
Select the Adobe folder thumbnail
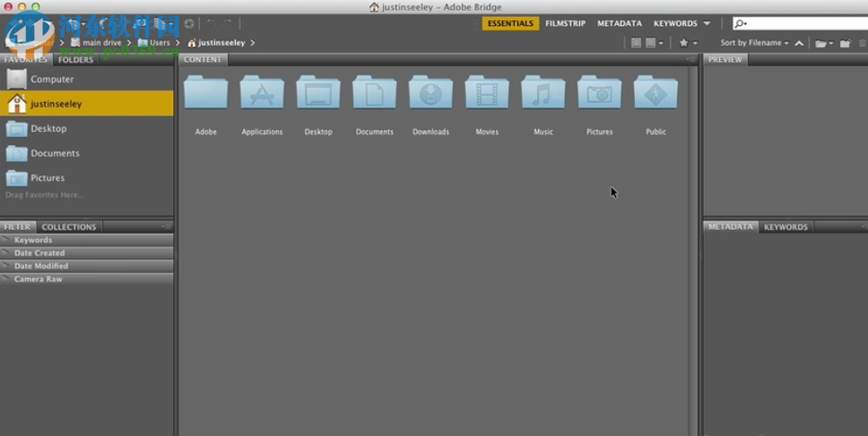pos(206,92)
